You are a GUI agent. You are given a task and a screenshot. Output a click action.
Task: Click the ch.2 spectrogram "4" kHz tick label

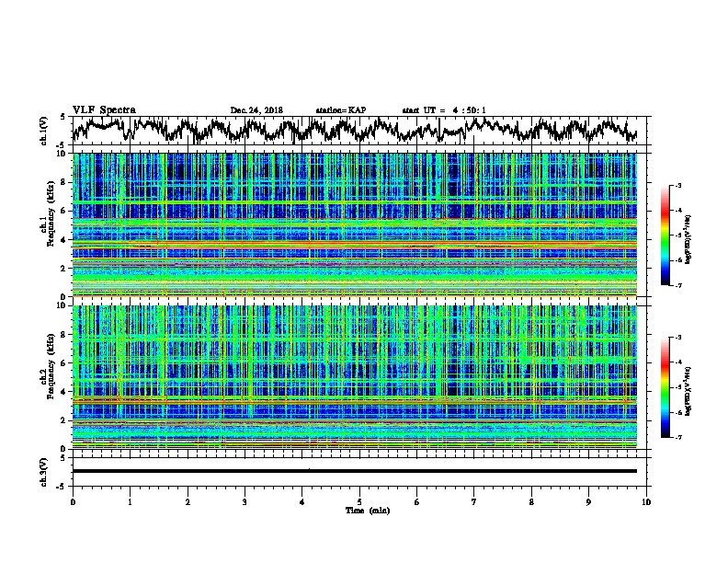[64, 392]
